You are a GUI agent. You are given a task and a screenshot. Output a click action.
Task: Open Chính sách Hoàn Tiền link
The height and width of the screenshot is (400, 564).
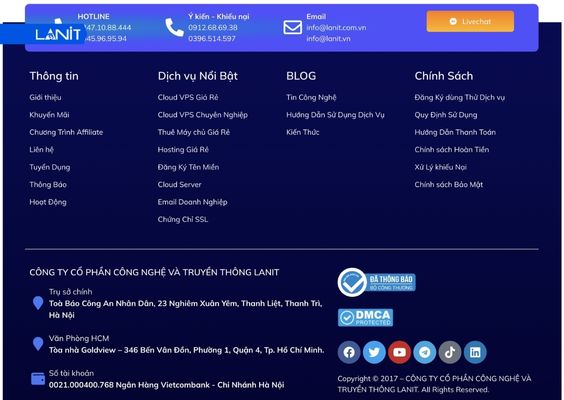451,150
